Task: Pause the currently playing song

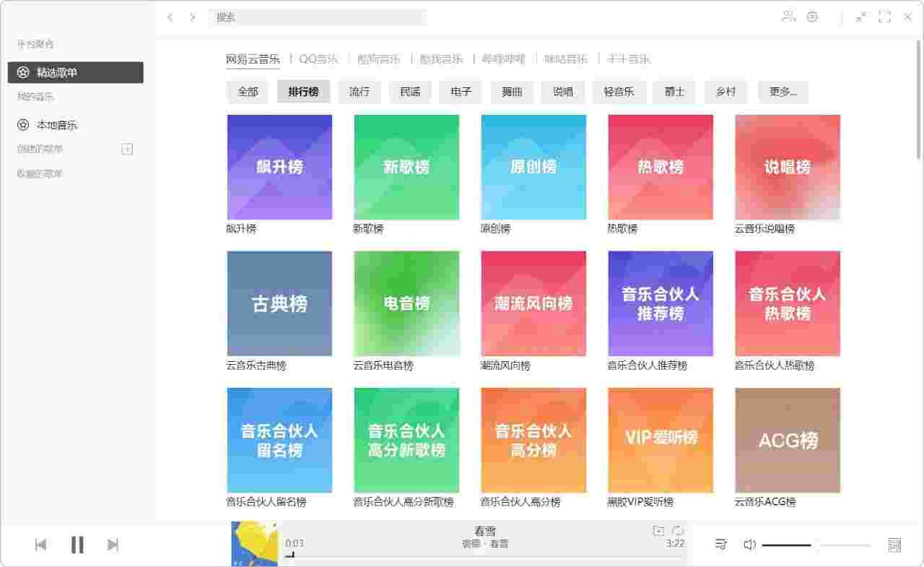Action: coord(77,545)
